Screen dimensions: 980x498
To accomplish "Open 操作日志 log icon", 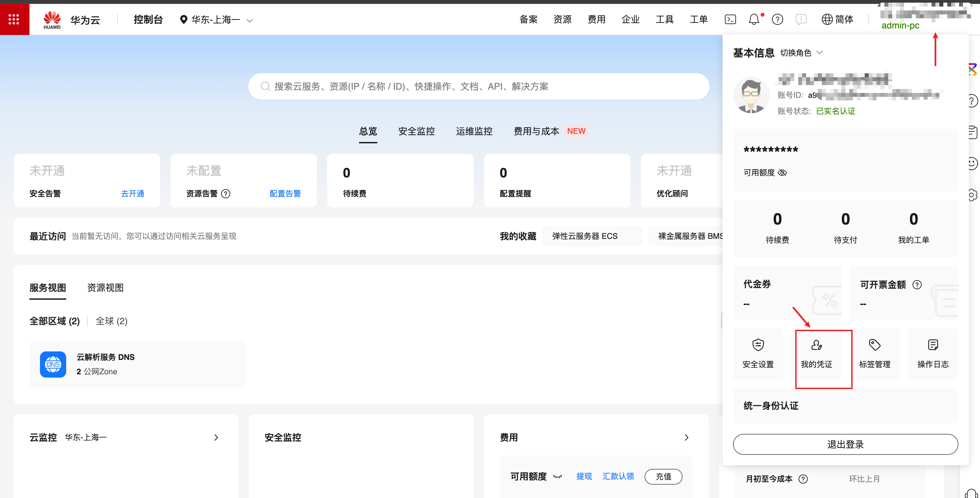I will (x=933, y=345).
